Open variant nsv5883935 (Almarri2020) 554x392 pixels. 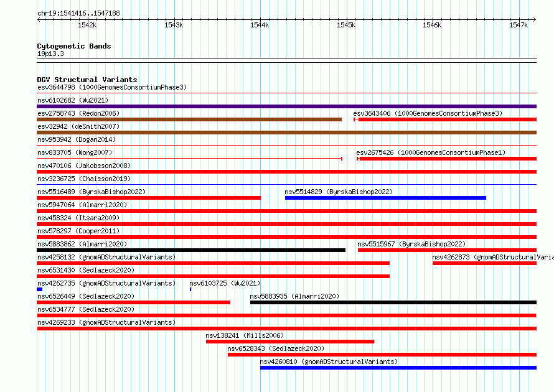click(x=294, y=296)
